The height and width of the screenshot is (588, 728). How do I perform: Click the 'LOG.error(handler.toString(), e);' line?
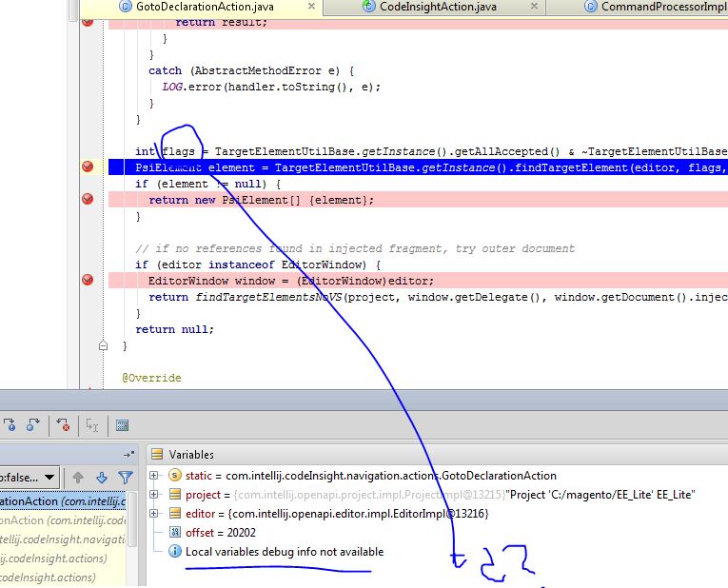coord(271,87)
